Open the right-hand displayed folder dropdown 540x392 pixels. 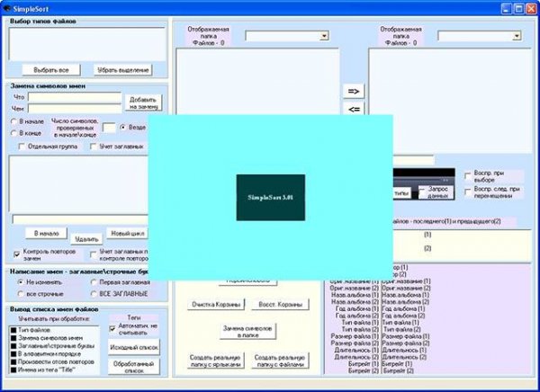tap(517, 36)
